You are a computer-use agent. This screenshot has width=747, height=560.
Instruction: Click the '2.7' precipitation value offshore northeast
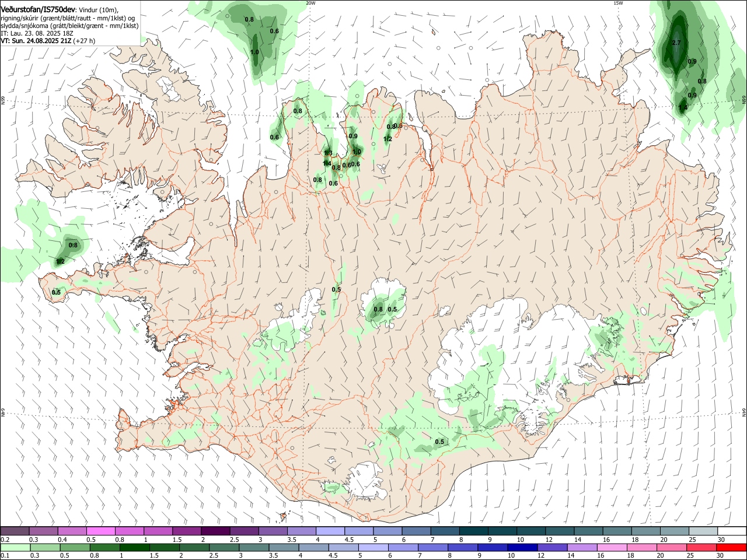[676, 43]
